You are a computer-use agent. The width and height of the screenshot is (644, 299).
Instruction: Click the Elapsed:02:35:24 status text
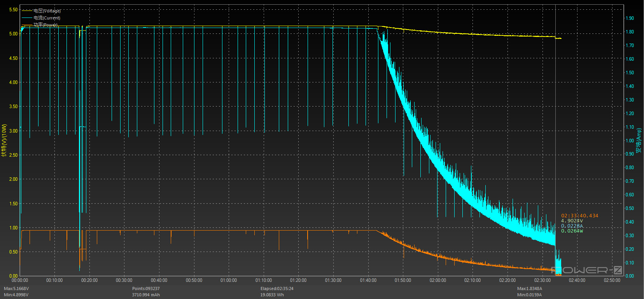pyautogui.click(x=277, y=289)
